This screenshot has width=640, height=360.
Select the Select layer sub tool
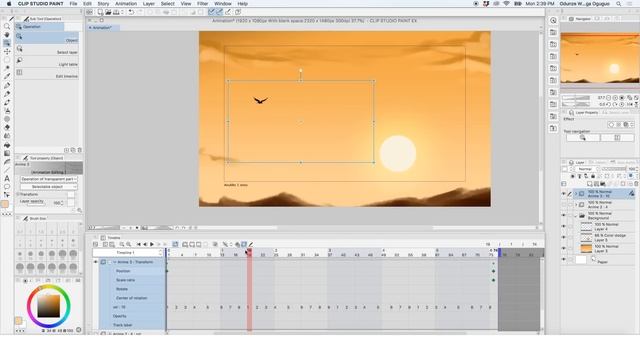[x=47, y=50]
